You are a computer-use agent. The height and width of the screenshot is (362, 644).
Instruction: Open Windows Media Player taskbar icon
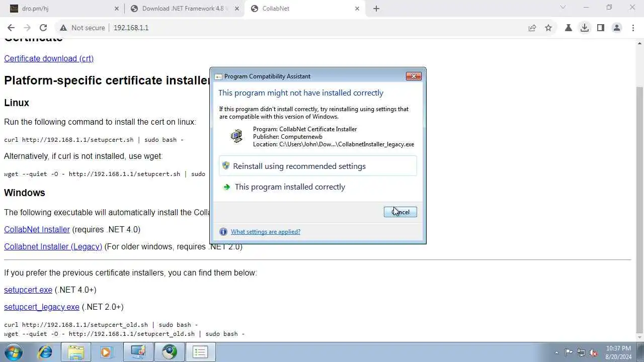click(107, 352)
